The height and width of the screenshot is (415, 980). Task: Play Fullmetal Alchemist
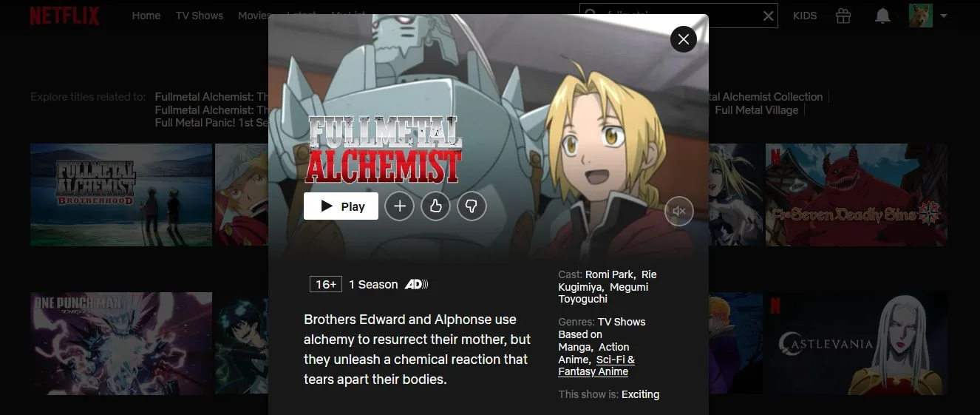tap(341, 206)
